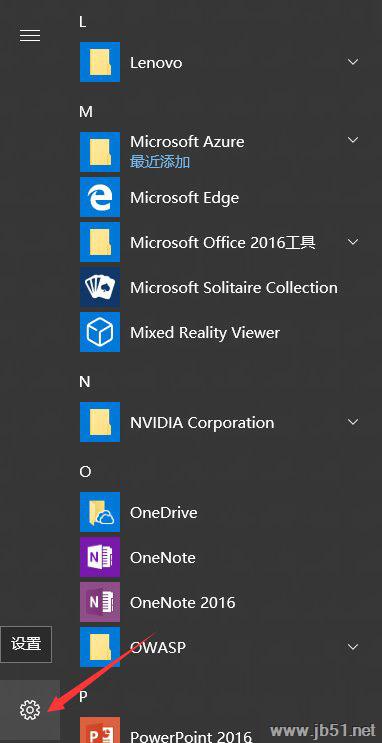Open the blue-purple OneNote app icon
Image resolution: width=382 pixels, height=743 pixels.
pos(100,557)
